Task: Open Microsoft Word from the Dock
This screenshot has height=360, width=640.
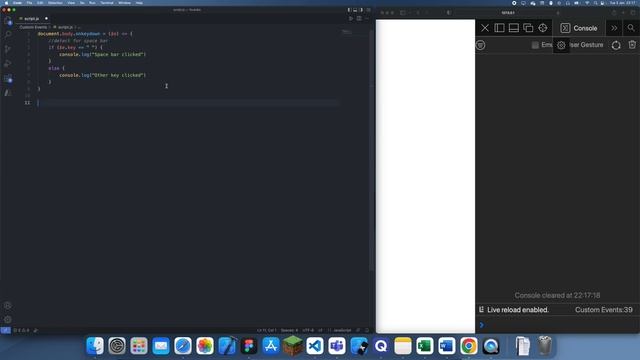Action: [447, 346]
